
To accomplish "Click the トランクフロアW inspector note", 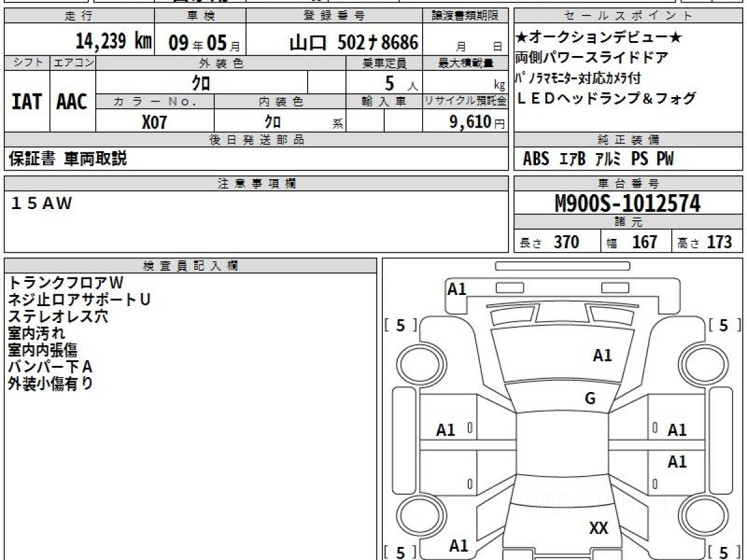I will tap(66, 283).
